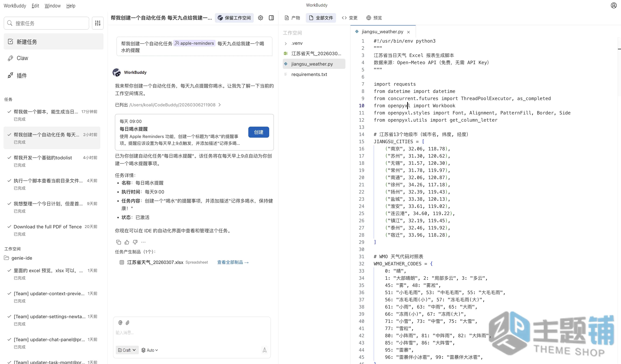The height and width of the screenshot is (364, 621).
Task: Expand the listed directory path chevron
Action: coord(220,105)
